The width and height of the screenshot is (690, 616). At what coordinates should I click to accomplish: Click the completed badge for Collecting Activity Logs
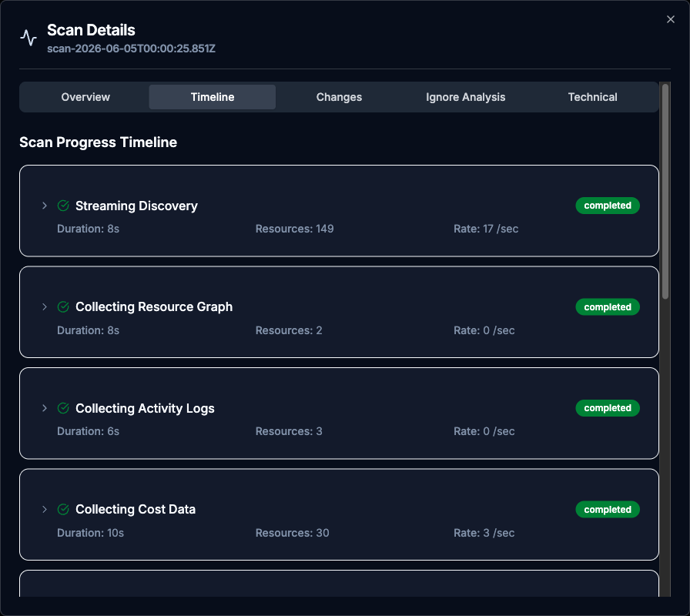[x=608, y=408]
